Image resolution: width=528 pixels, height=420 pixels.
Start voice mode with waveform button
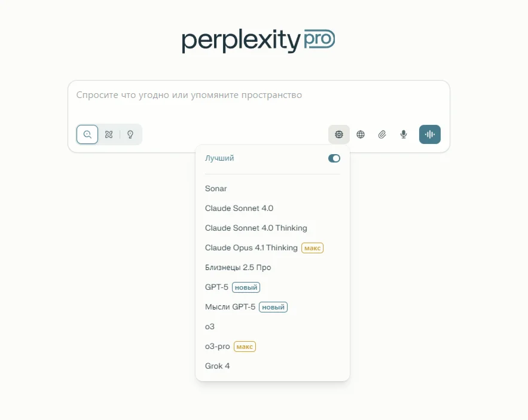point(430,134)
